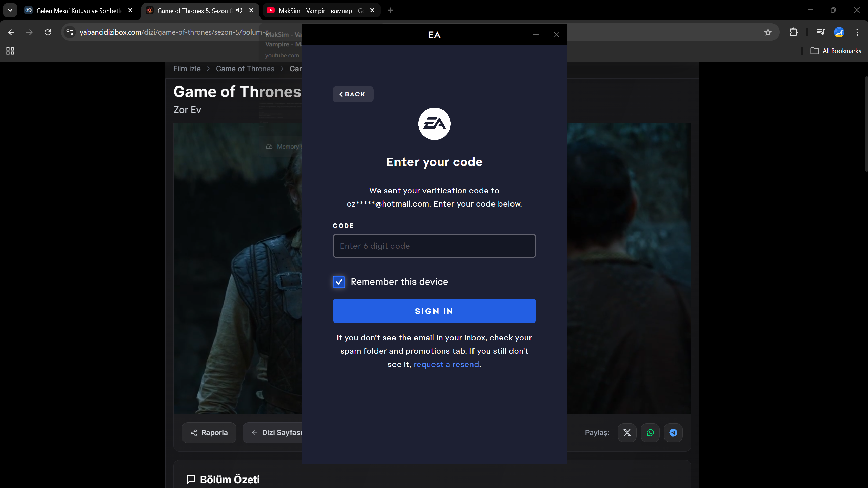Click the Bölüm Özeti heading
This screenshot has height=488, width=868.
click(230, 480)
